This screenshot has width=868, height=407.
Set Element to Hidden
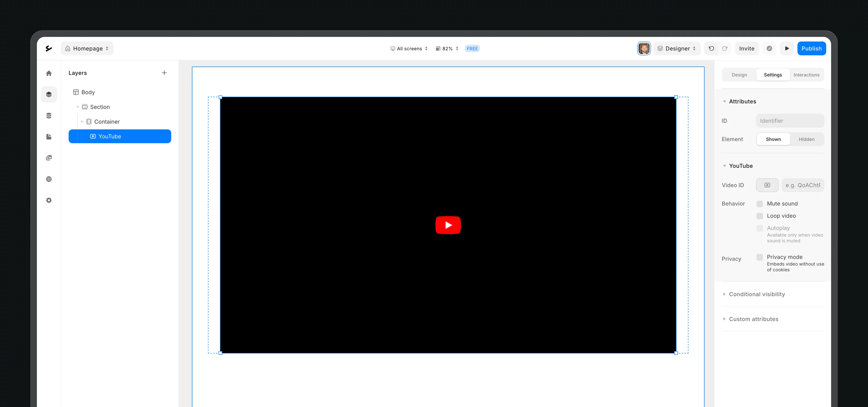(x=806, y=139)
